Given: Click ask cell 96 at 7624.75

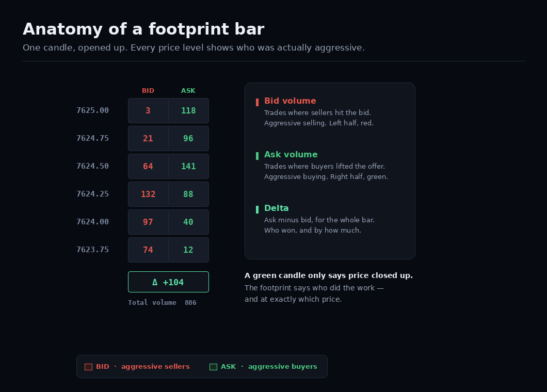Looking at the screenshot, I should pos(189,138).
